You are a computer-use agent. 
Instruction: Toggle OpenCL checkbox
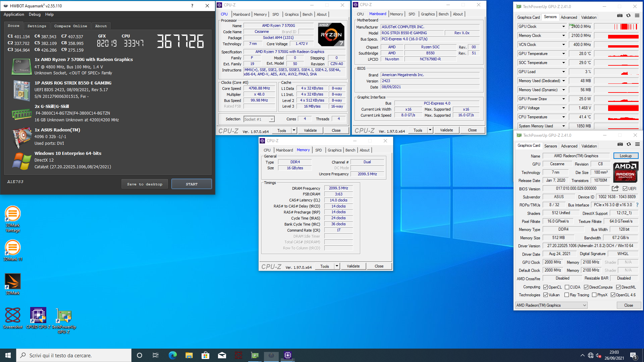click(x=545, y=287)
